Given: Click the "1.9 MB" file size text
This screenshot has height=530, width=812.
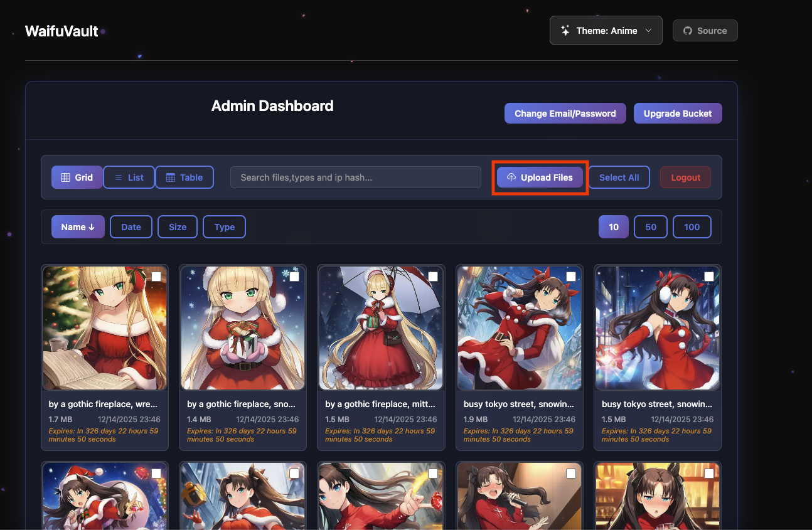Looking at the screenshot, I should [x=476, y=420].
